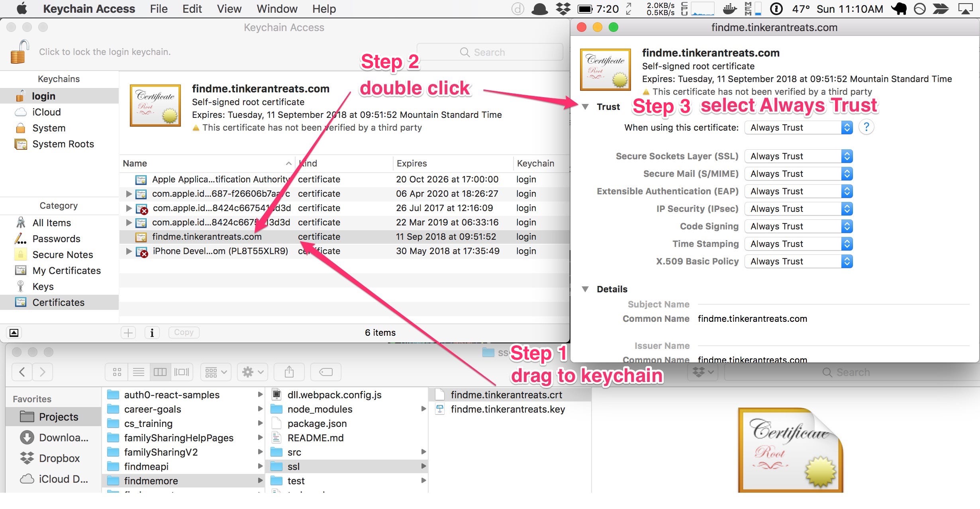Expand the iPhone Developer certificate row
The image size is (980, 509).
pyautogui.click(x=129, y=251)
